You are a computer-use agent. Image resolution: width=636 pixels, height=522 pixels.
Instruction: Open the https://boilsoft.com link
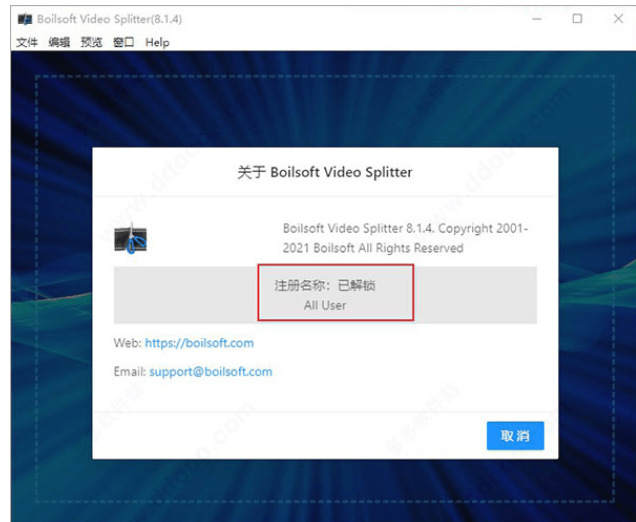point(199,343)
